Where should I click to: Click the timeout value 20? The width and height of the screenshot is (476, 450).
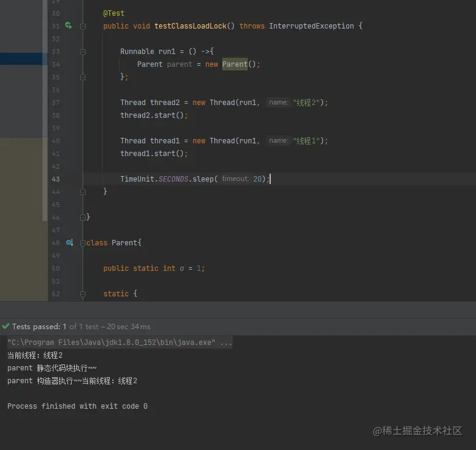(257, 179)
